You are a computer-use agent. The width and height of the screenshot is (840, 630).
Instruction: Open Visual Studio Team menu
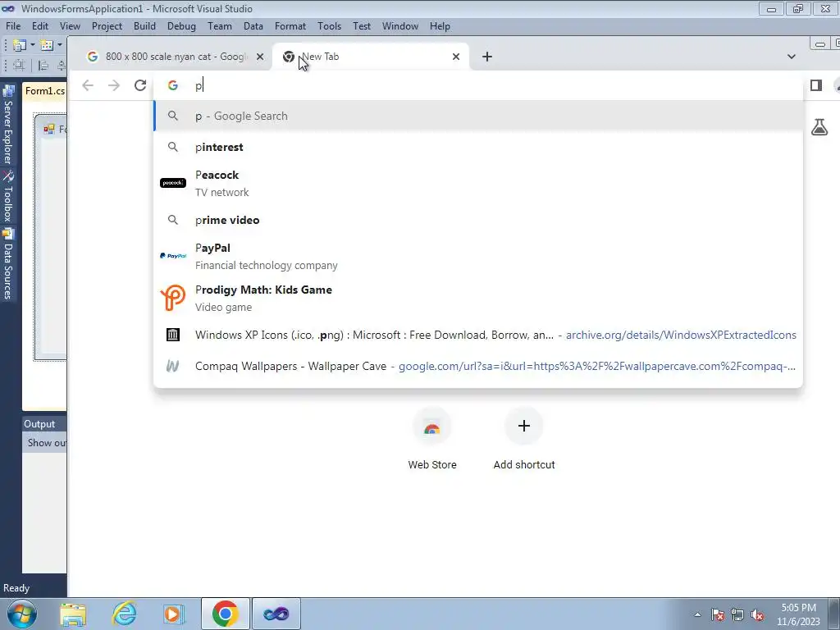220,25
